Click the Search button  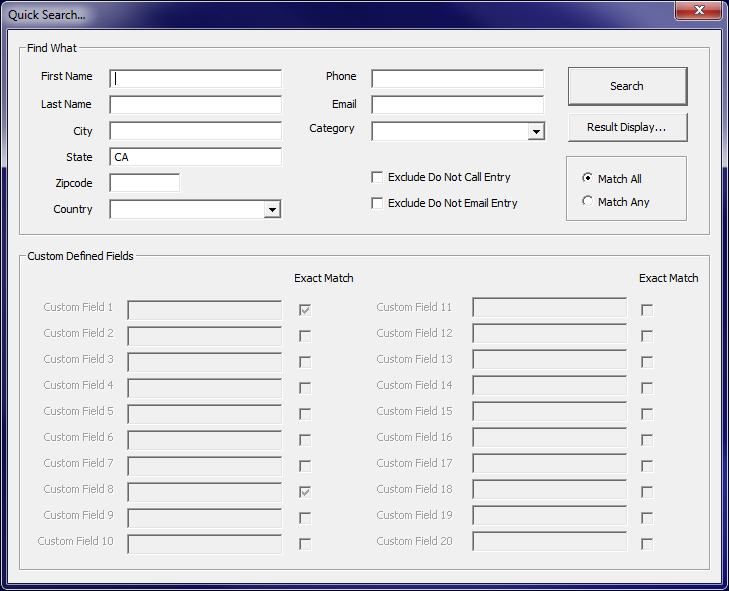click(627, 86)
